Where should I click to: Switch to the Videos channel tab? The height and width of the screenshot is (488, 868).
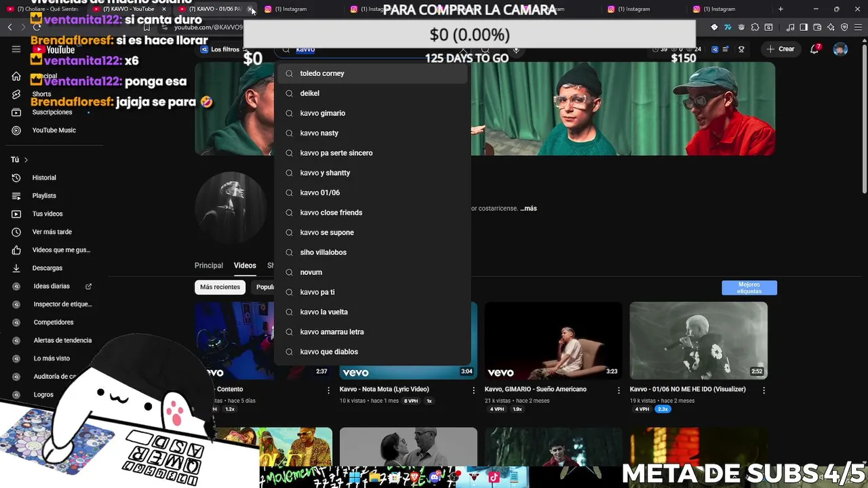(245, 266)
